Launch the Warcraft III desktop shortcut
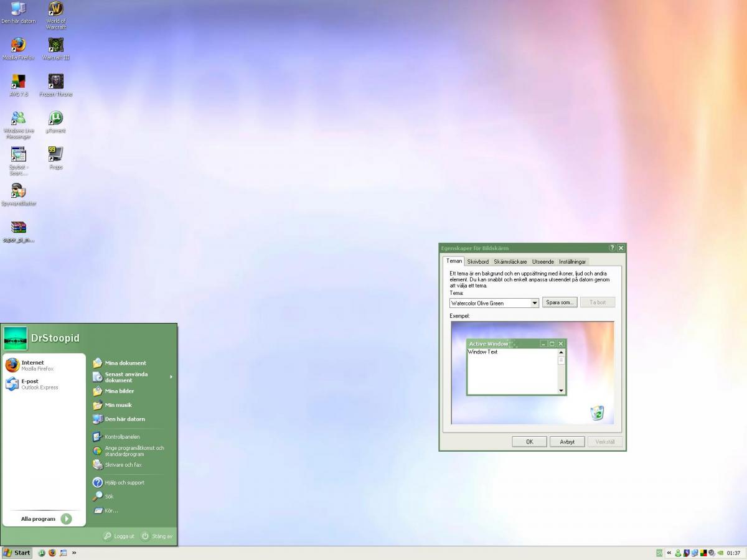The width and height of the screenshot is (747, 560). [x=56, y=46]
